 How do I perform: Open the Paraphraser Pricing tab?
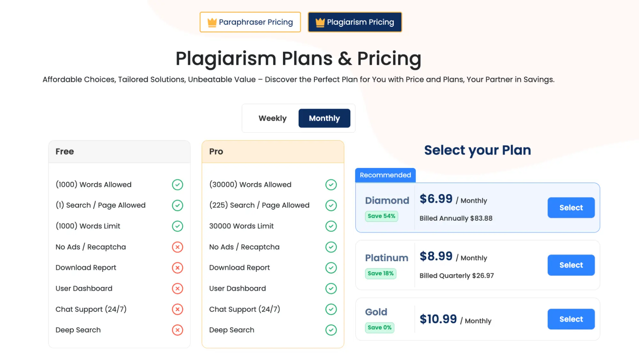pos(250,22)
